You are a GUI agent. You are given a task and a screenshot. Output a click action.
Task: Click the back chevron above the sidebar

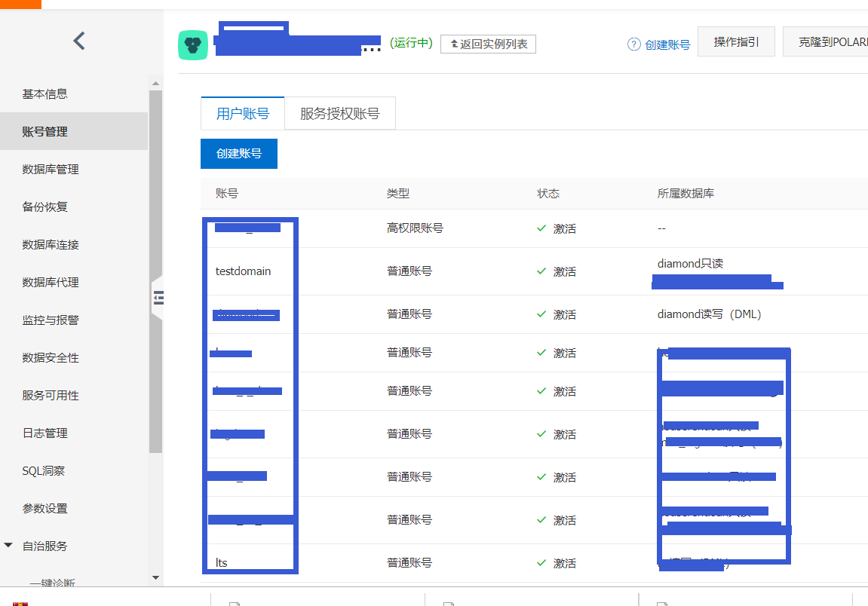click(79, 41)
